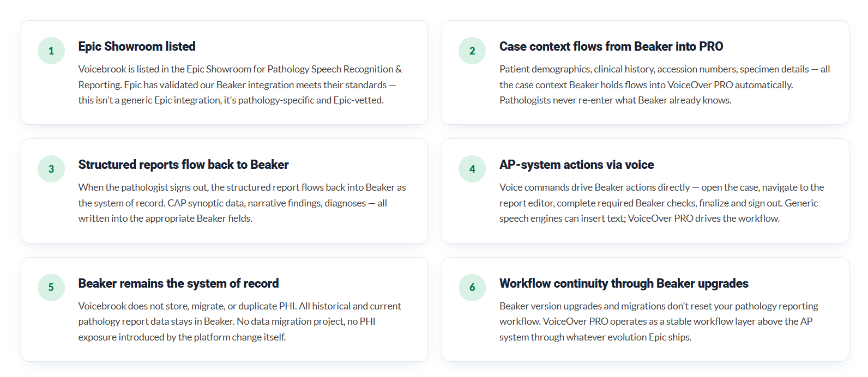Click the green number 5 circle badge

click(51, 287)
